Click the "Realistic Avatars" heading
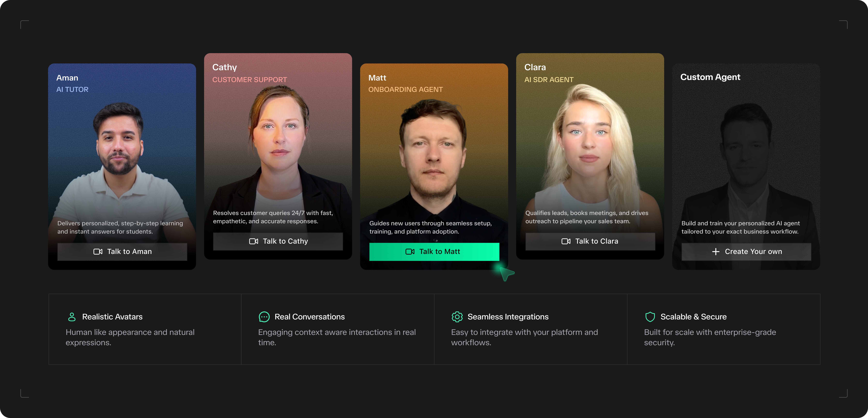 (112, 317)
